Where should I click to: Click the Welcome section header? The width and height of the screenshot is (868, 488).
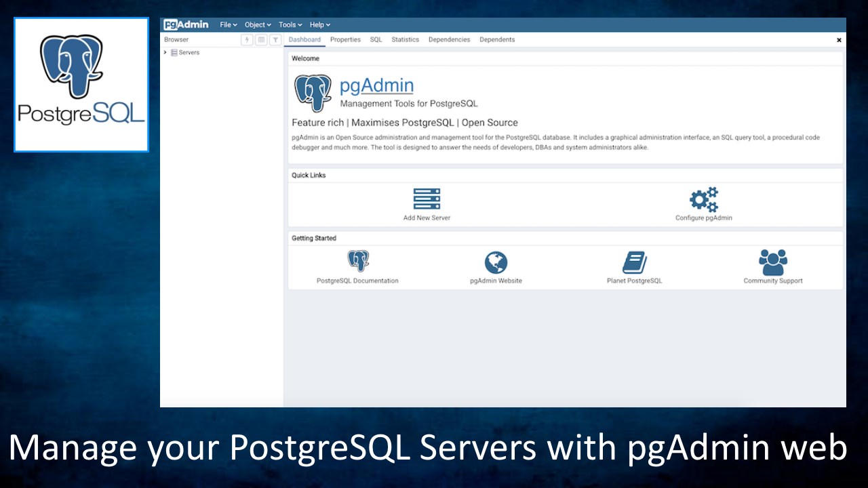point(305,59)
